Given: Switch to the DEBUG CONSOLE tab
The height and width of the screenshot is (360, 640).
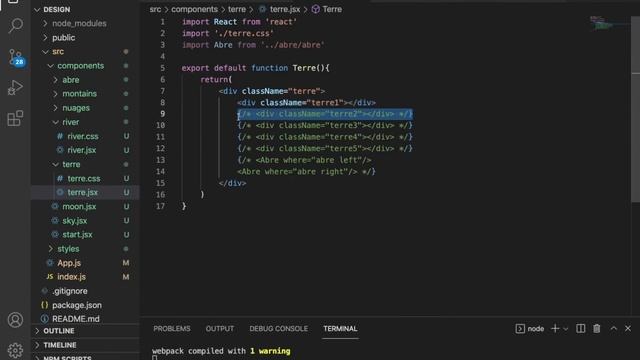Looking at the screenshot, I should pos(279,329).
